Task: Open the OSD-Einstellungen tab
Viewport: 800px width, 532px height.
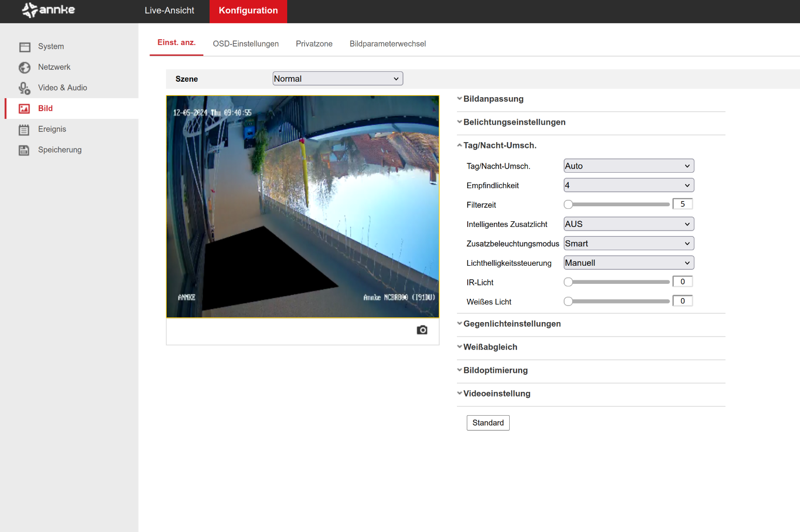Action: 246,44
